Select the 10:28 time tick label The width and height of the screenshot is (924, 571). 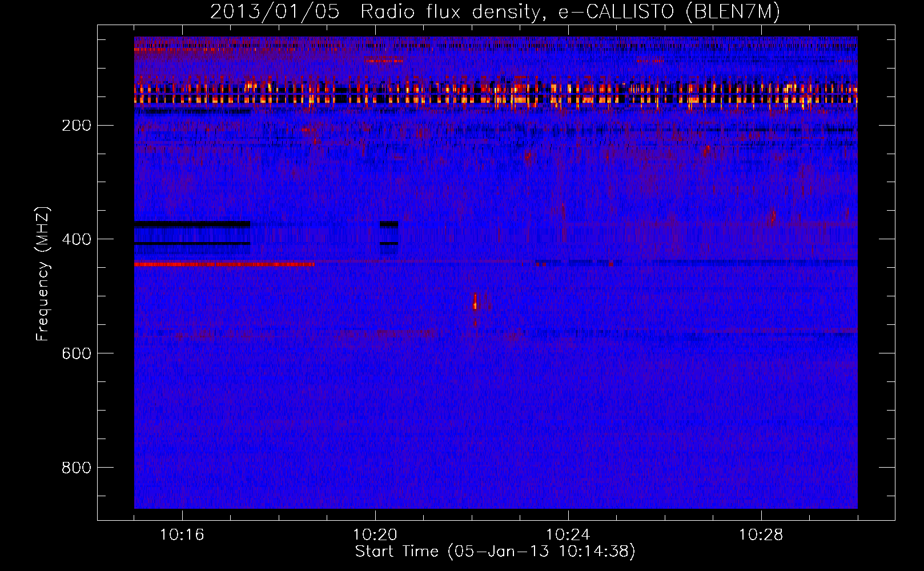click(761, 535)
